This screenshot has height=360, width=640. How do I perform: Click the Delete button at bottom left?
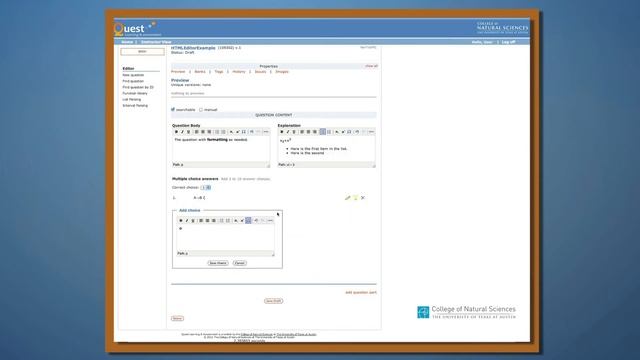click(177, 318)
